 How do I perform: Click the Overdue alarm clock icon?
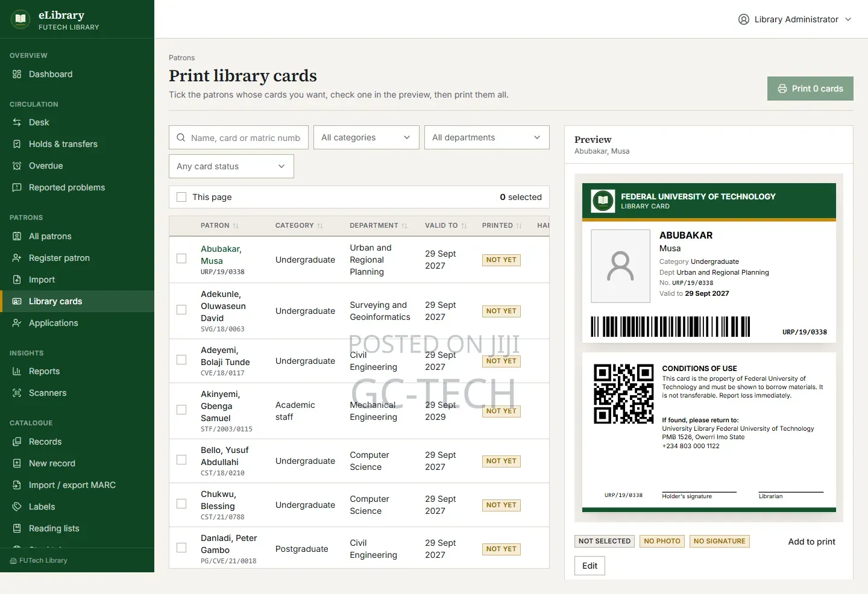point(17,166)
